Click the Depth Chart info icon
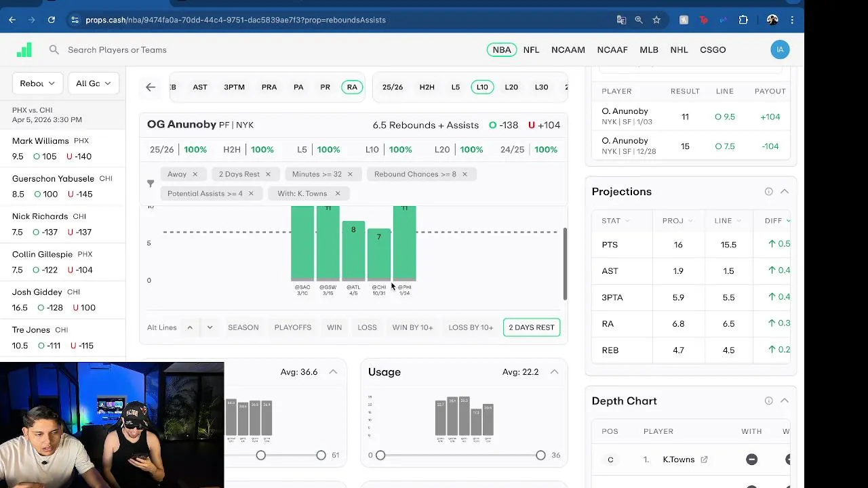This screenshot has height=488, width=868. point(768,401)
